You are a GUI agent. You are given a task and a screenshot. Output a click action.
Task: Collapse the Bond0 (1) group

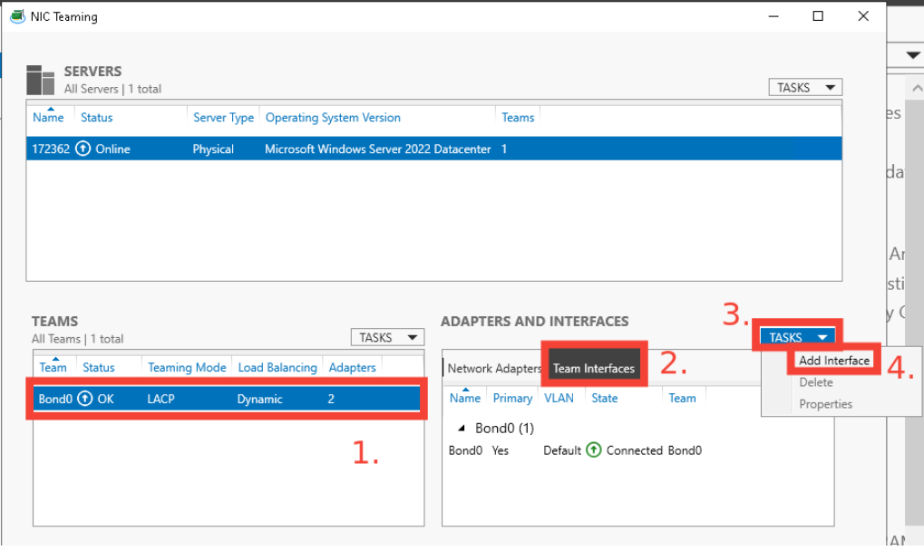coord(462,428)
